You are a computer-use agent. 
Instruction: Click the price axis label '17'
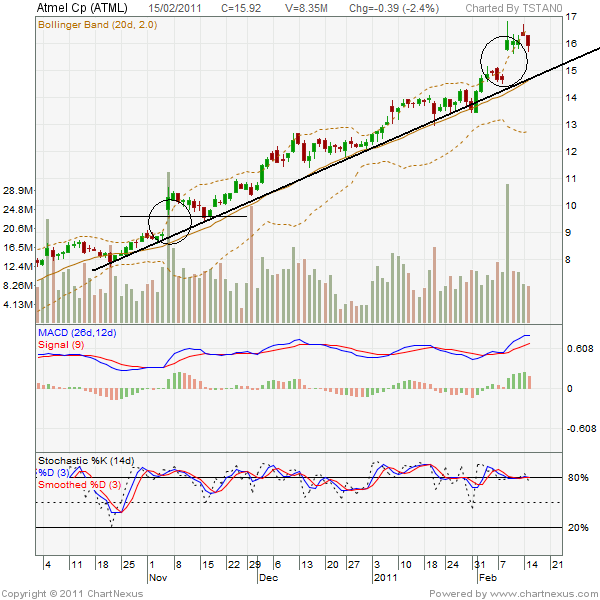pyautogui.click(x=571, y=17)
